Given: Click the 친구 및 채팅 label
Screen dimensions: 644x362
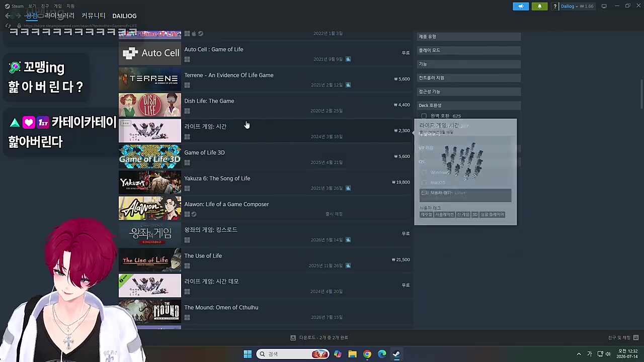Looking at the screenshot, I should [619, 338].
